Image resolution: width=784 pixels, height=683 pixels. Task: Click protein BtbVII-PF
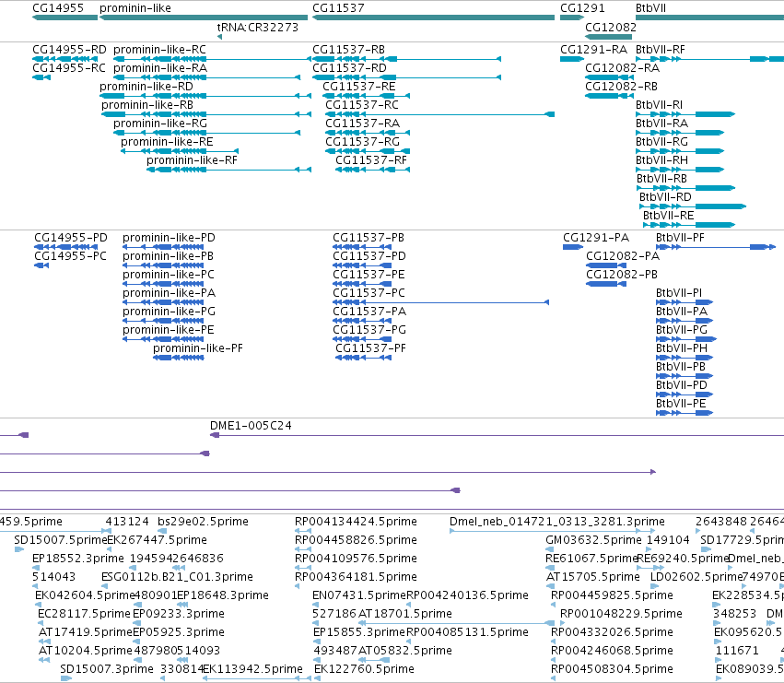(680, 238)
